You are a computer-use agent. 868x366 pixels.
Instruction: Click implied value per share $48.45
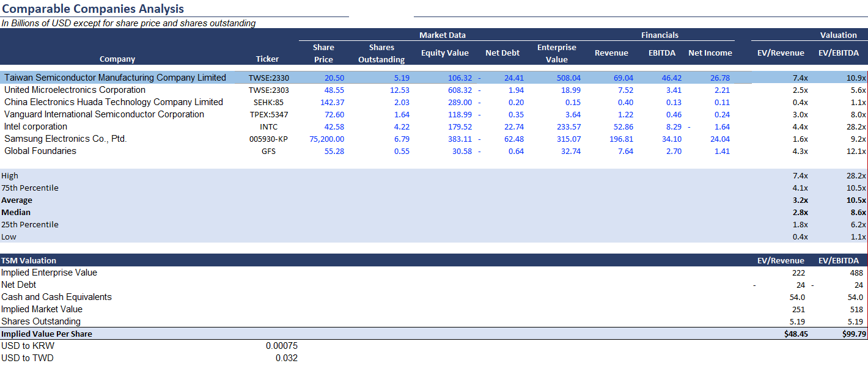click(x=794, y=334)
